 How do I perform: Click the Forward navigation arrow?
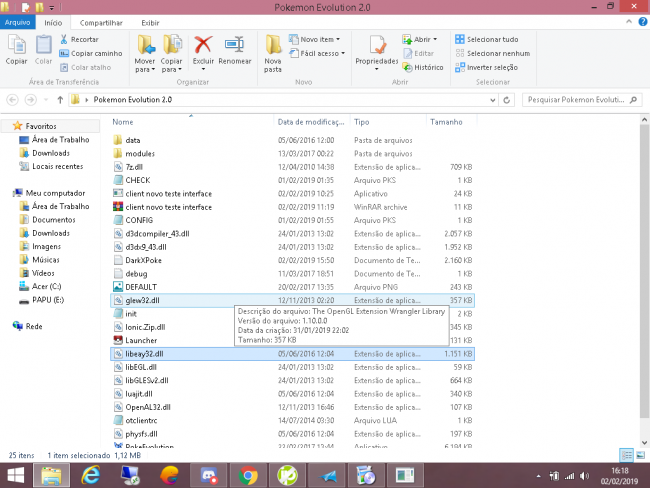30,100
